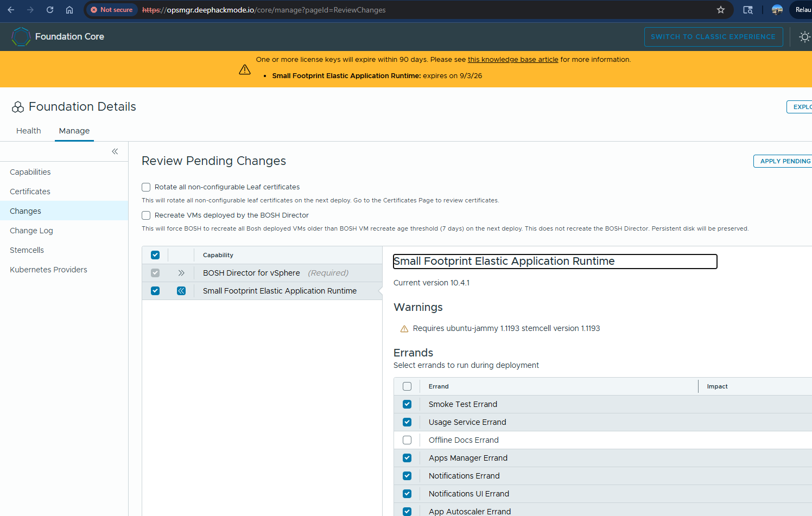Viewport: 812px width, 516px height.
Task: Uncheck Smoke Test Errand
Action: tap(407, 404)
